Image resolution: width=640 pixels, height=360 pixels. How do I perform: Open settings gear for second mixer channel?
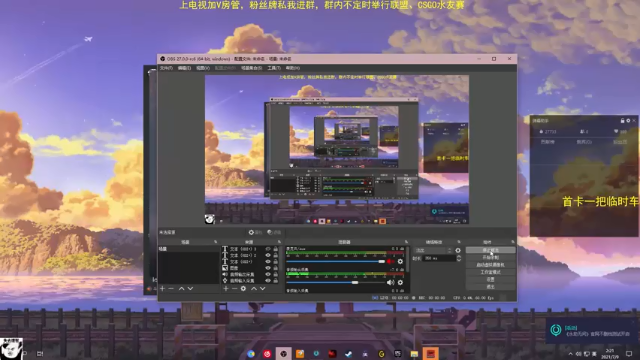click(400, 282)
